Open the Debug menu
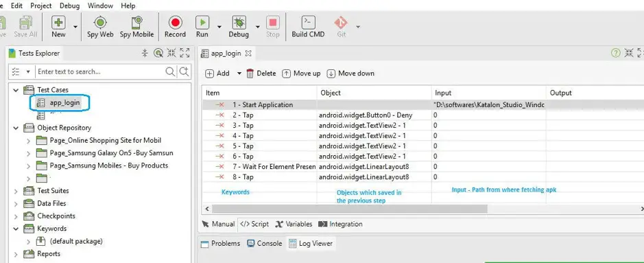644x263 pixels. click(x=69, y=5)
